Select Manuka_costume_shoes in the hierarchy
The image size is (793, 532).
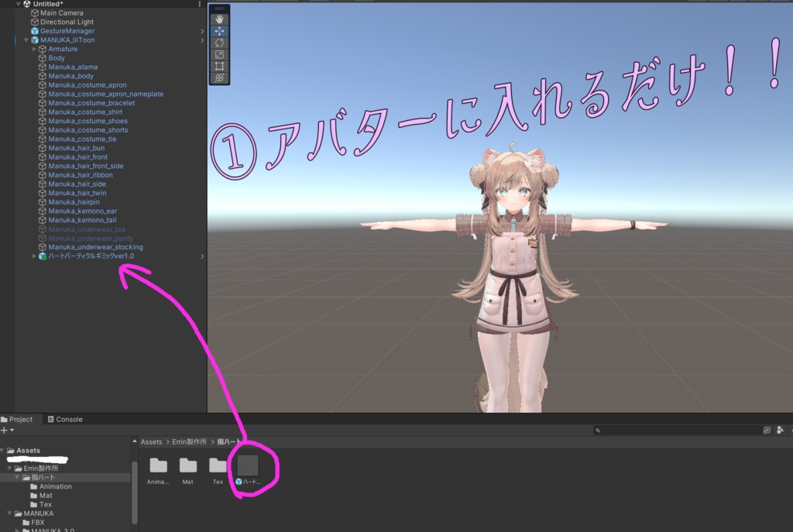(88, 122)
